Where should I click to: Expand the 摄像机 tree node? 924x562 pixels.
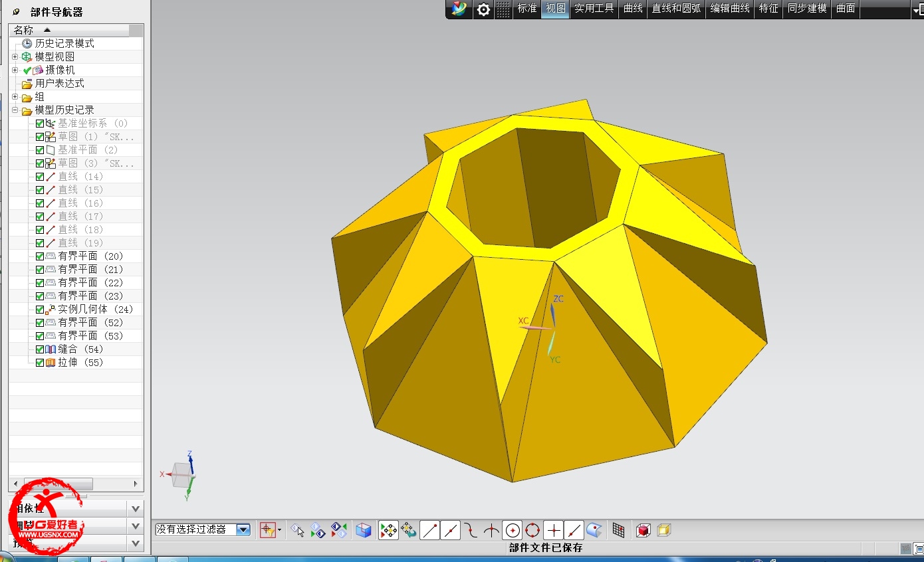[15, 70]
